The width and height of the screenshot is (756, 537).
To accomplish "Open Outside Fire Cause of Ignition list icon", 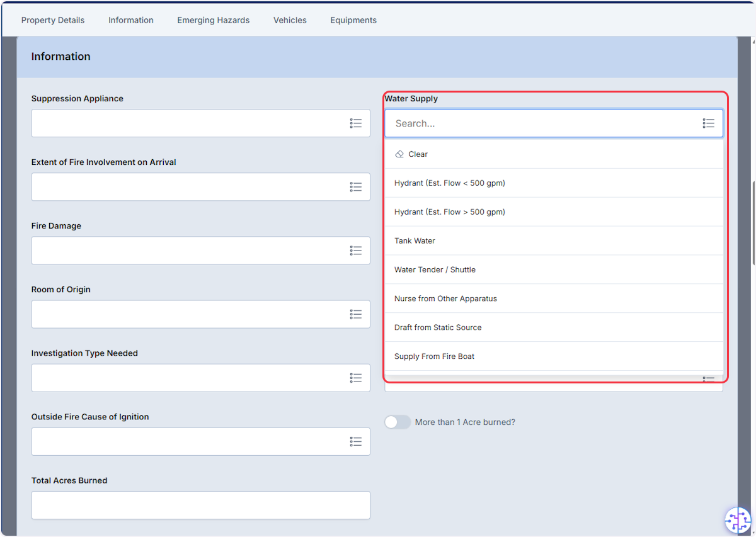I will [x=356, y=441].
